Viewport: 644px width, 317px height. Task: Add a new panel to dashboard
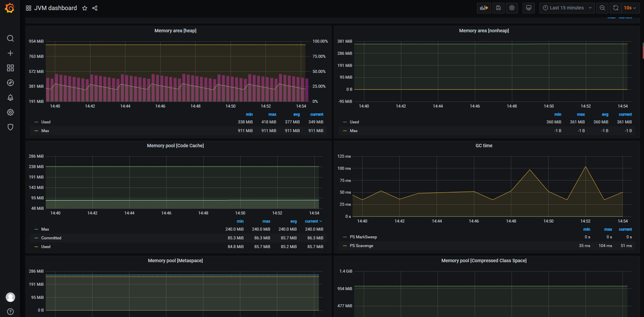coord(484,8)
